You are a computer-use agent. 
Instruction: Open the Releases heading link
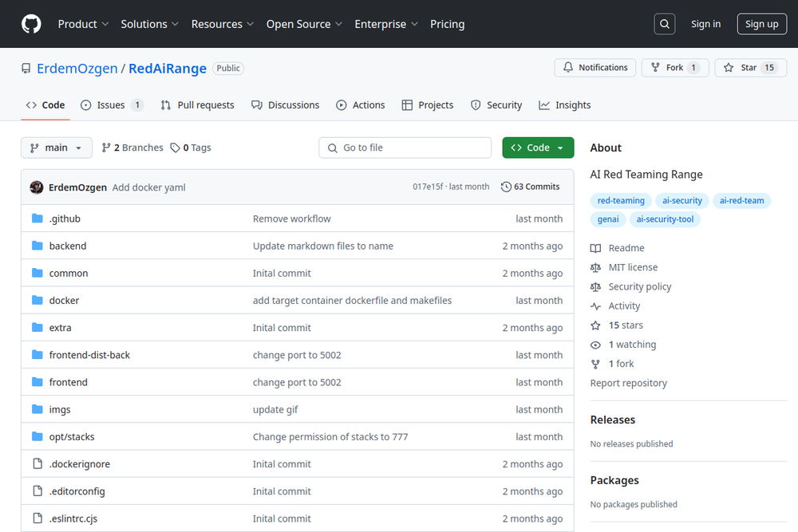(613, 420)
